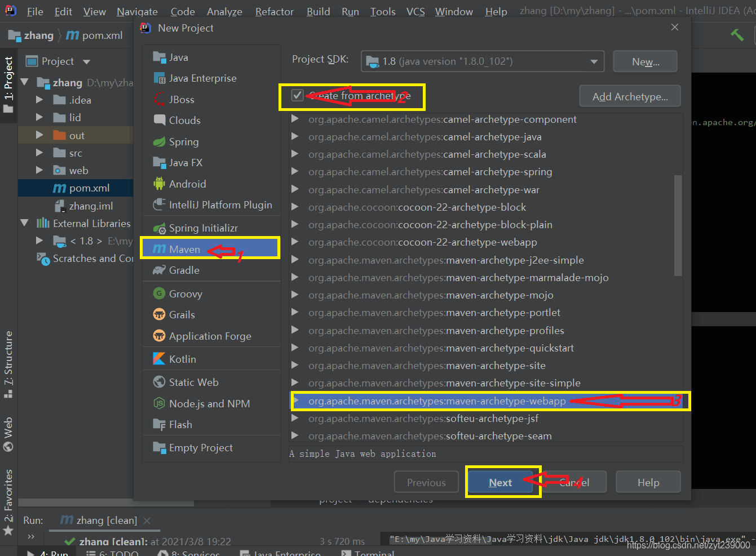Select the Node.js and NPM icon

click(x=160, y=404)
